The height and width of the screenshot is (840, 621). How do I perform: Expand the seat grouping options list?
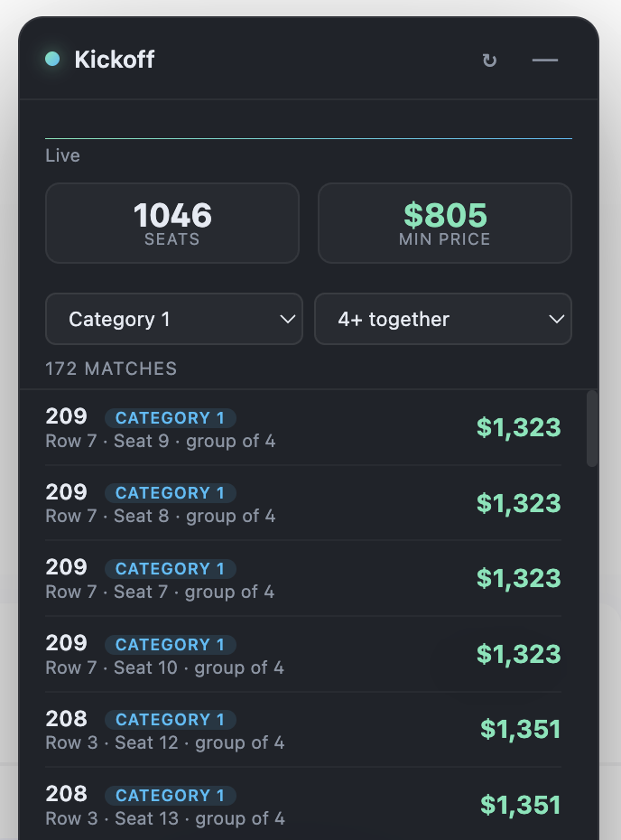(443, 319)
